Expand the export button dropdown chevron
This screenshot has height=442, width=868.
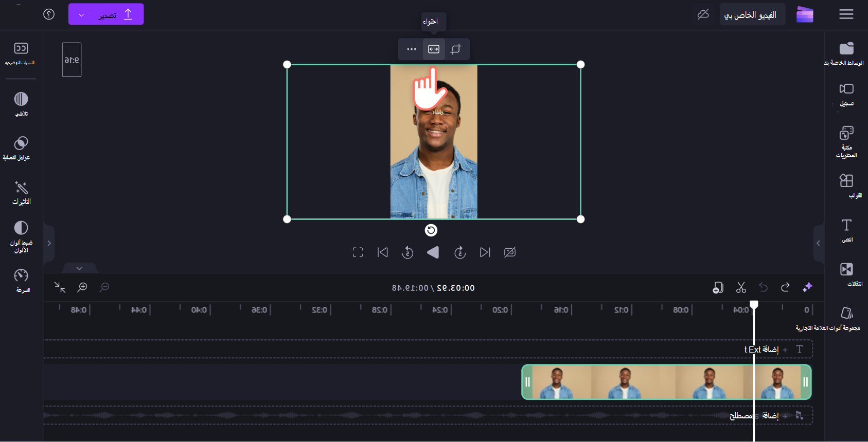tap(81, 15)
